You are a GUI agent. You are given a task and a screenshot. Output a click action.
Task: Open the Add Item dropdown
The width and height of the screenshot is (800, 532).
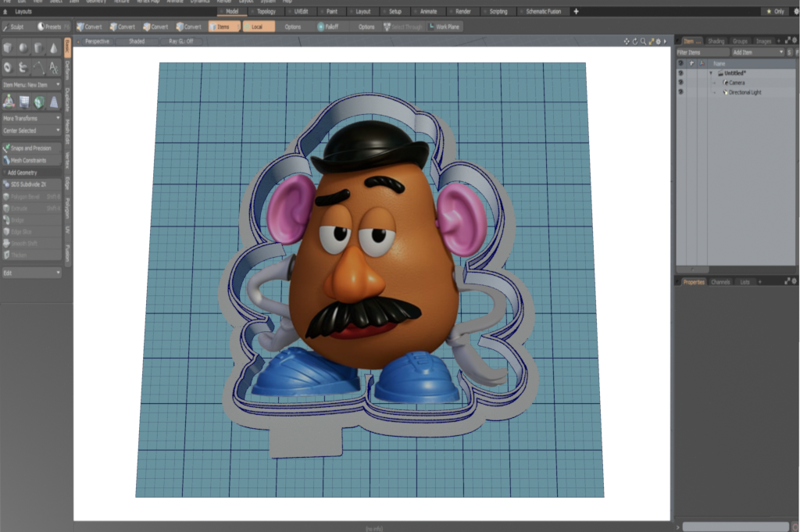coord(757,52)
